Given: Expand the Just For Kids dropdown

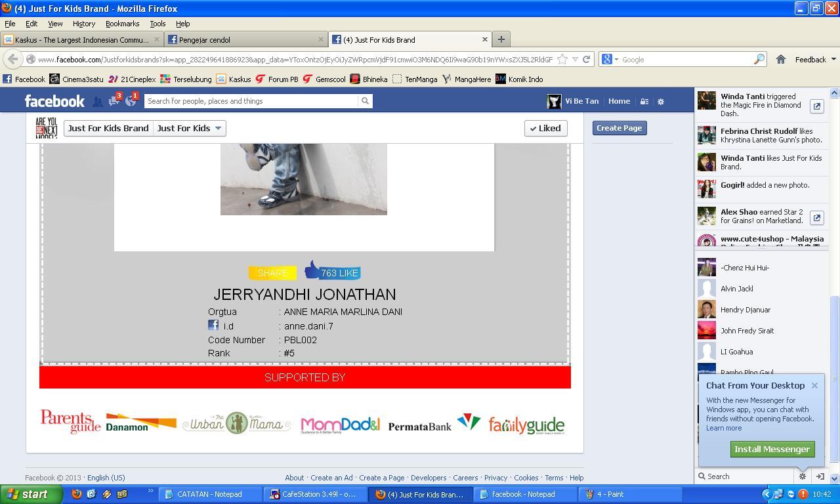Looking at the screenshot, I should point(190,129).
